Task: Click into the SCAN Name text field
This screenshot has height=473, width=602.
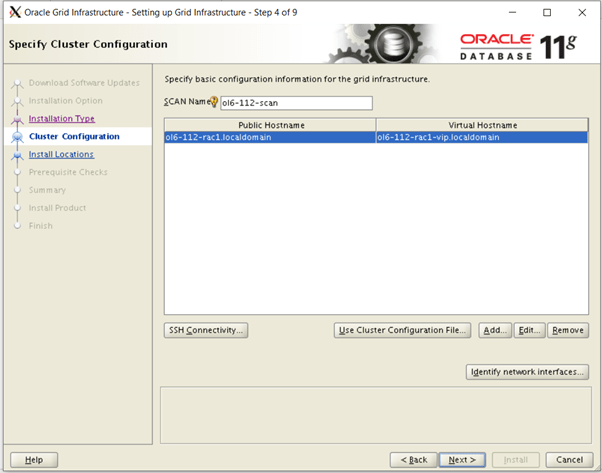Action: (x=295, y=103)
